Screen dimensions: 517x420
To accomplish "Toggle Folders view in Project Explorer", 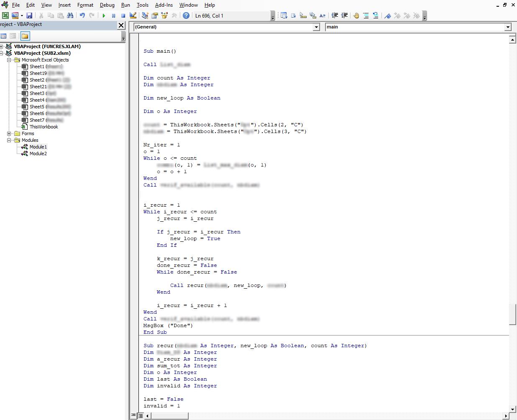I will click(x=25, y=36).
